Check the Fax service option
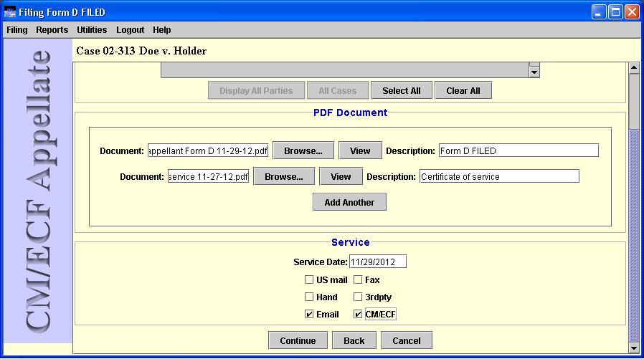This screenshot has width=644, height=359. point(358,279)
